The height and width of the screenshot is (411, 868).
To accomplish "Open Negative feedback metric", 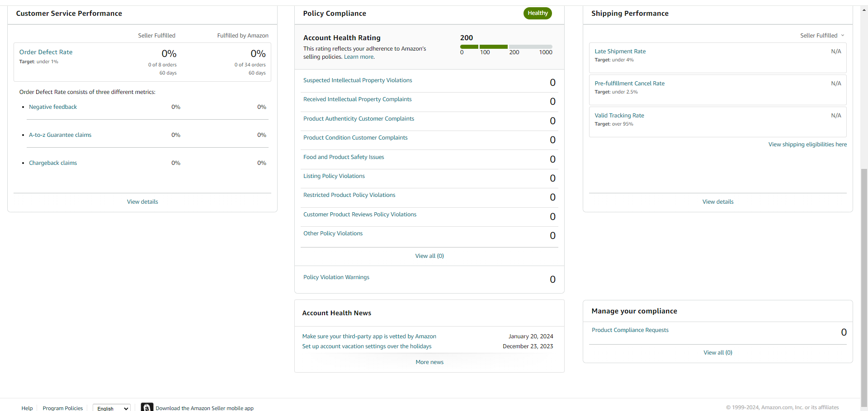I will click(53, 107).
